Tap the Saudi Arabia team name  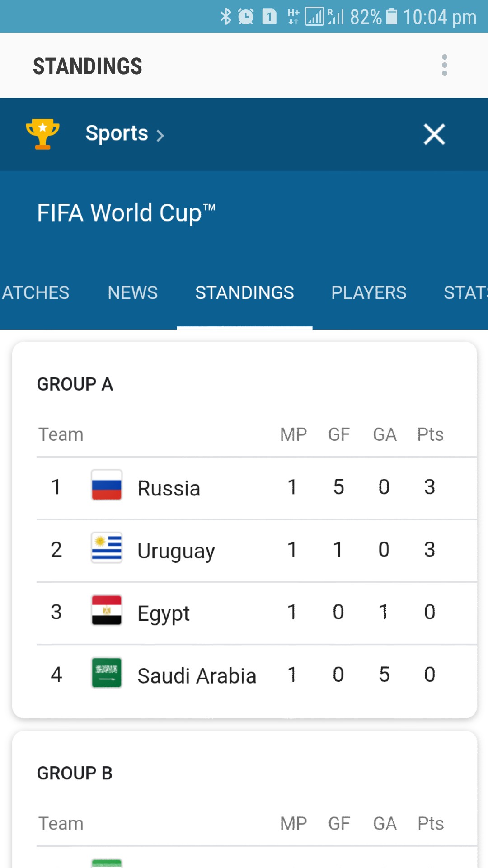pyautogui.click(x=197, y=676)
